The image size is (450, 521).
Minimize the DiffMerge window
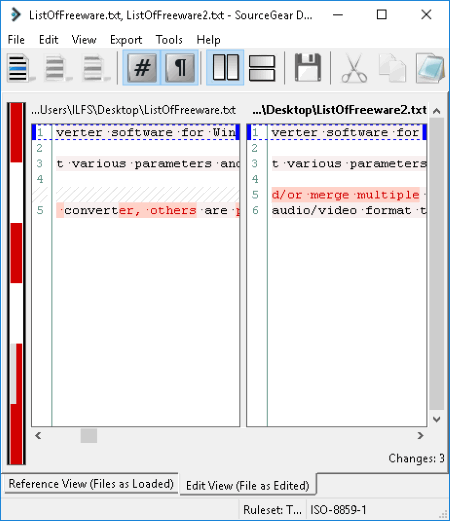click(338, 15)
